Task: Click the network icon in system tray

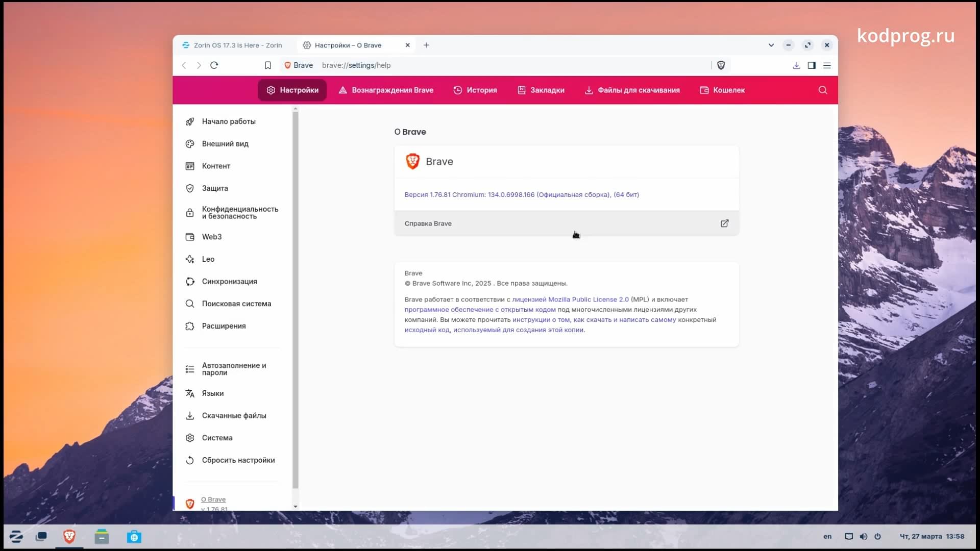Action: pos(849,537)
